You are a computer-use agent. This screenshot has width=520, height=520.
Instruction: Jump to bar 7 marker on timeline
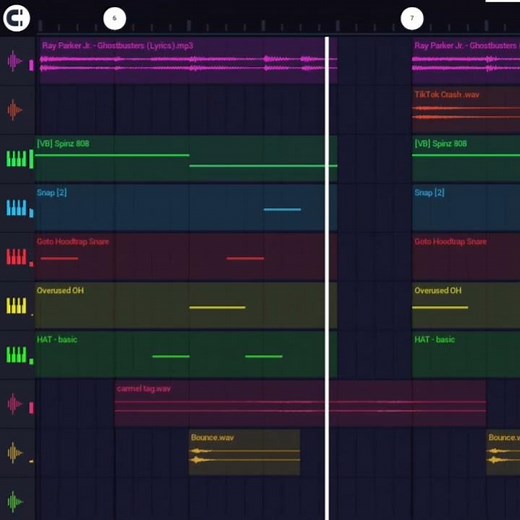412,18
